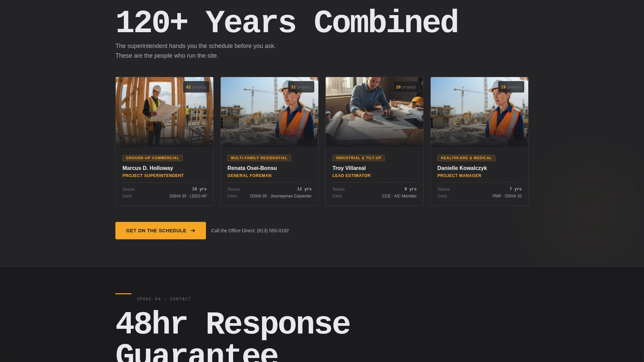Open Danielle Kowalczyk's photo

coord(479,112)
